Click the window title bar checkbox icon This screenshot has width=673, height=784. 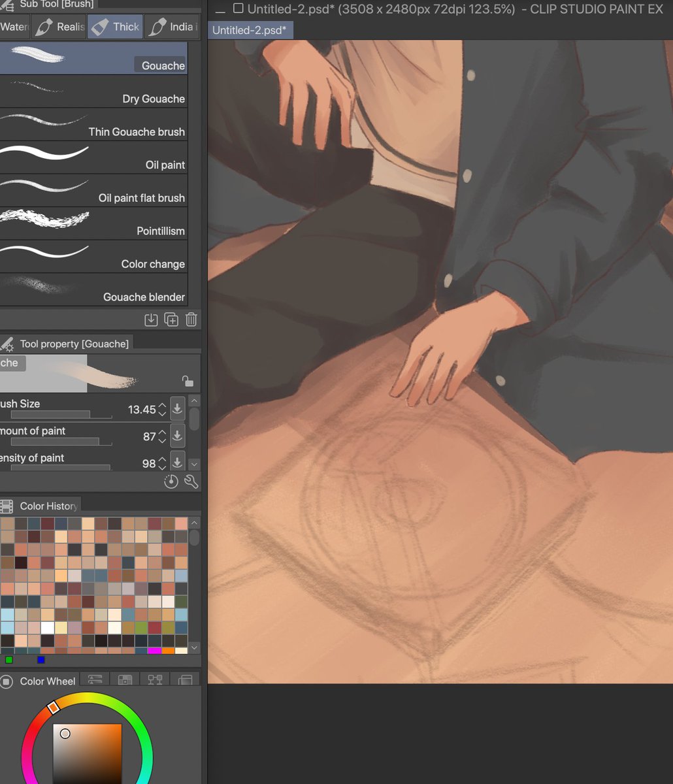point(238,8)
